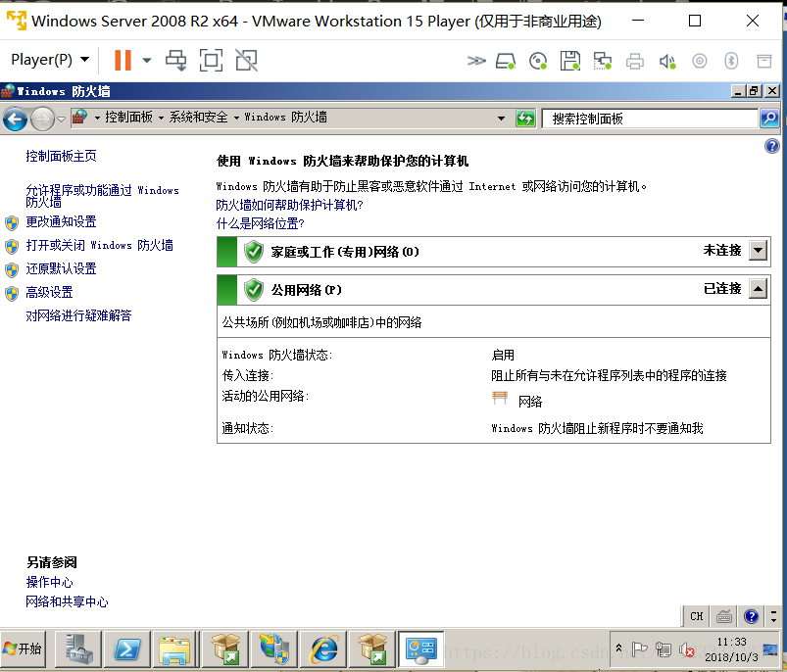
Task: Click the CD/DVD drive device icon
Action: pyautogui.click(x=538, y=61)
